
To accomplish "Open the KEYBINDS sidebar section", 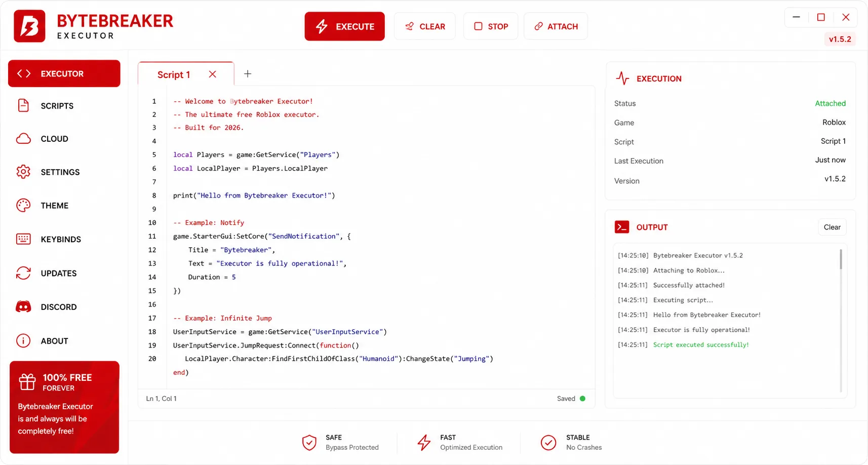I will click(64, 239).
